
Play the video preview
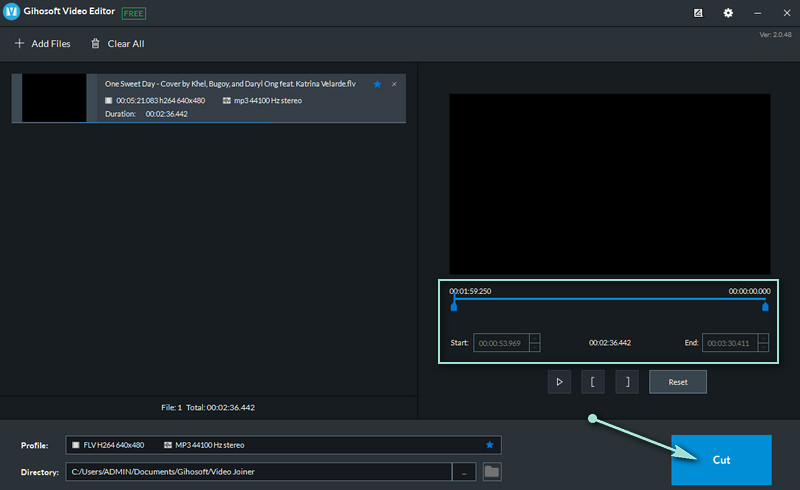click(x=560, y=381)
